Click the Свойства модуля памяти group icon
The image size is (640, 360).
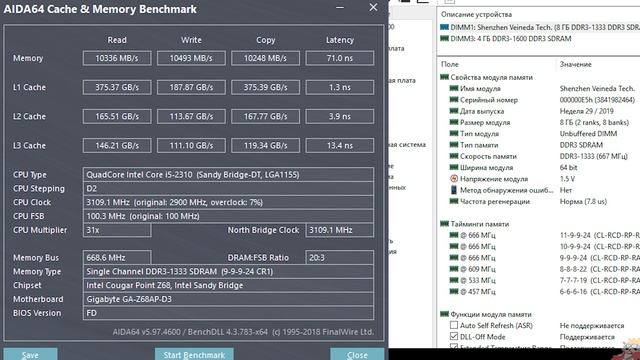(x=444, y=77)
